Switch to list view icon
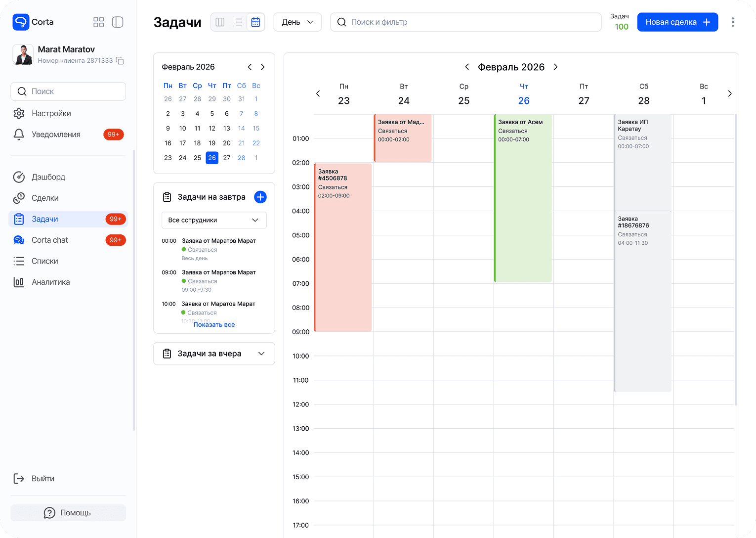 (238, 22)
